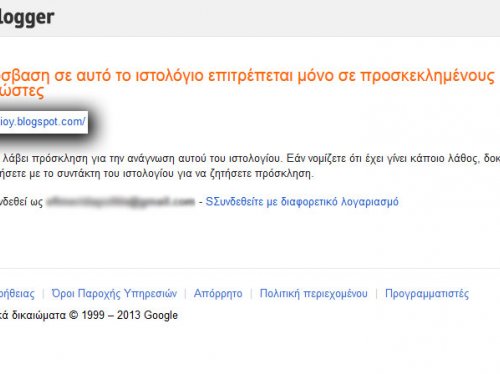This screenshot has height=374, width=500.
Task: Open the blogspot.com blog URL link
Action: (43, 122)
